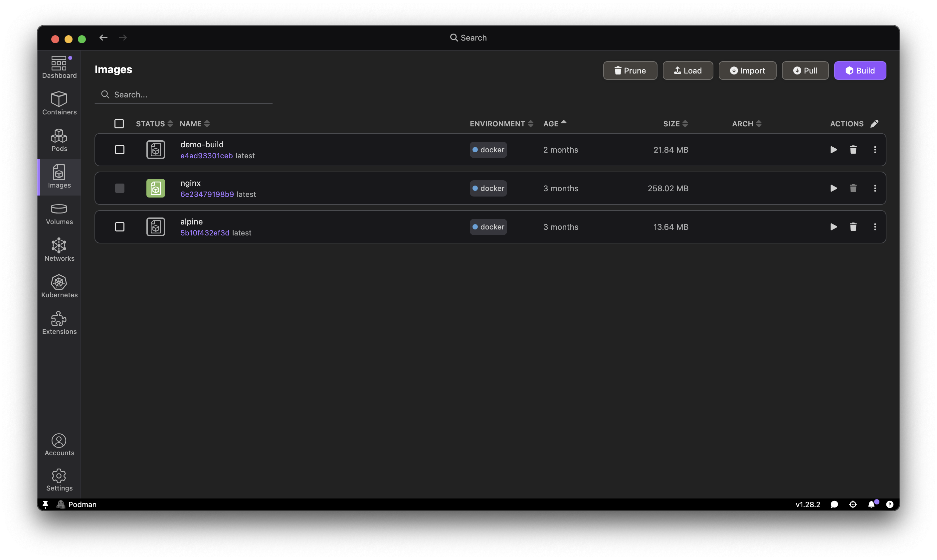Check the alpine row checkbox
The image size is (937, 560).
(120, 226)
